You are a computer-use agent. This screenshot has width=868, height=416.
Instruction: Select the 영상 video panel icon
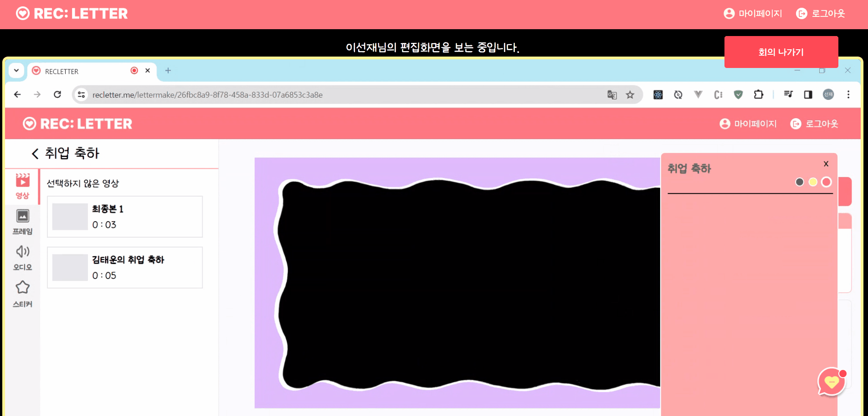click(x=22, y=186)
